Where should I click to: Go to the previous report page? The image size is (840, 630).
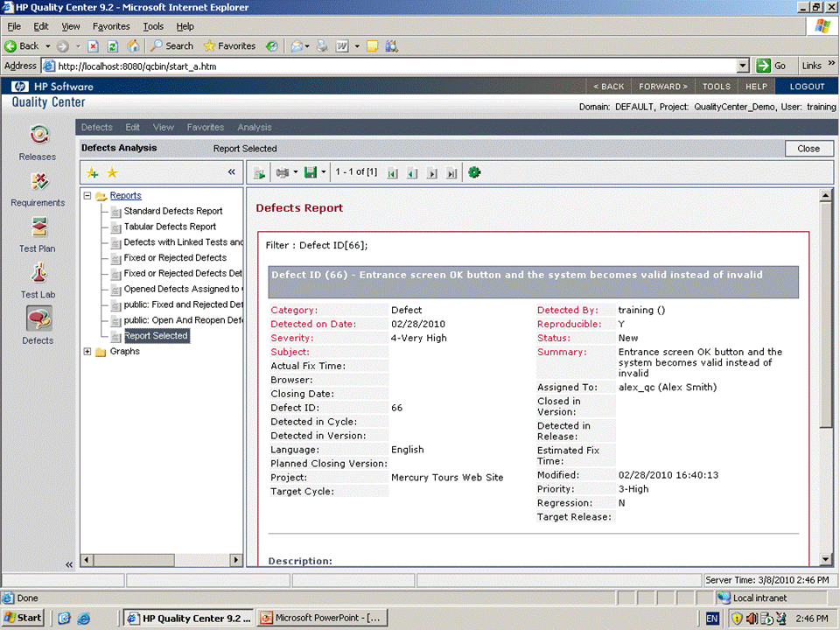coord(412,173)
